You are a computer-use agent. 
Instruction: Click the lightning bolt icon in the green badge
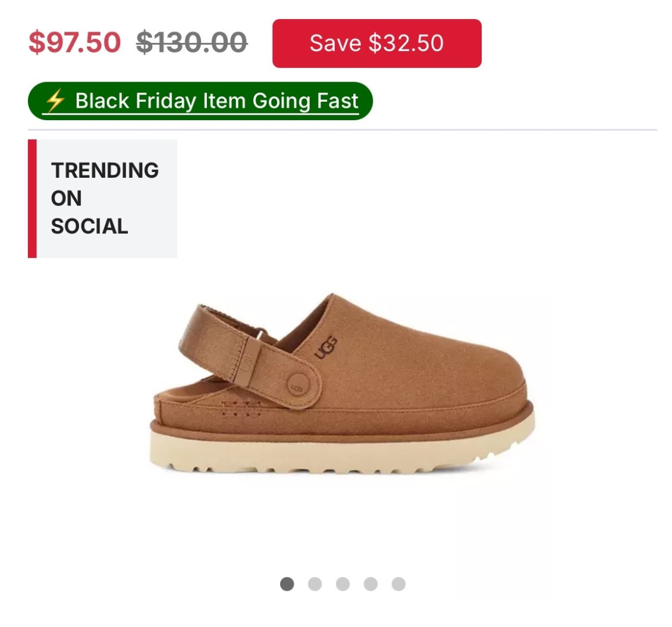coord(55,101)
